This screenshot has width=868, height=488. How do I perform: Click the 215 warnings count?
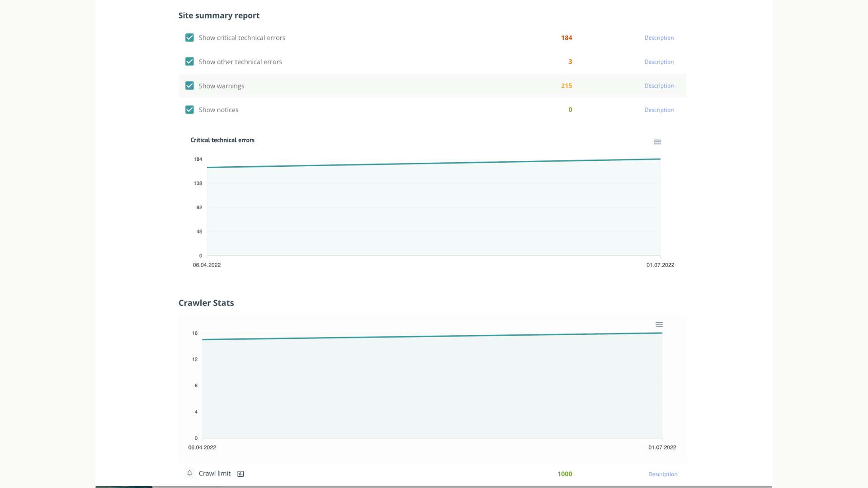click(566, 85)
